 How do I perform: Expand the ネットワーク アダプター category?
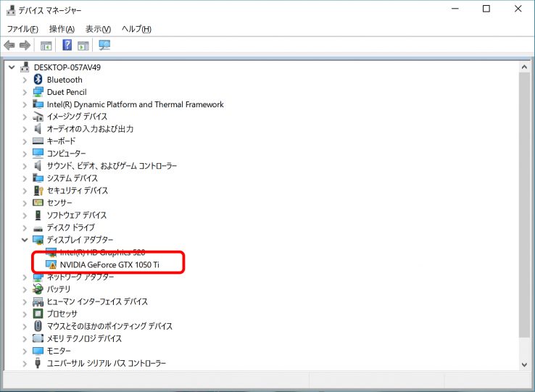[x=25, y=277]
